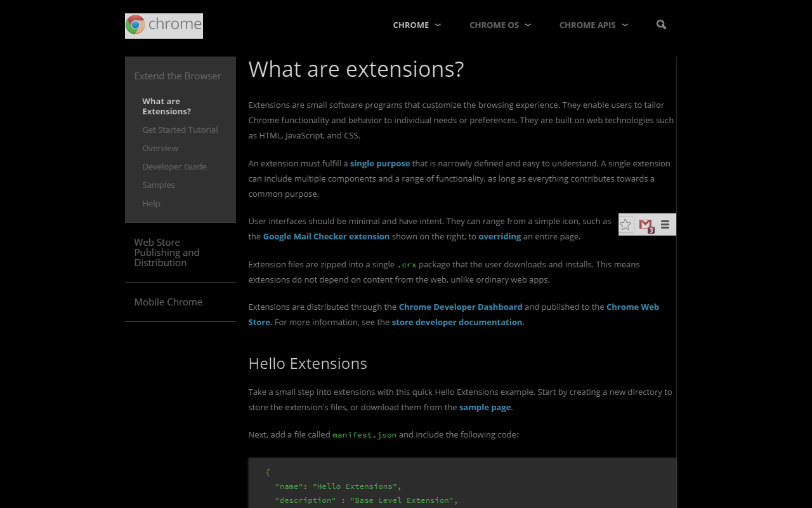Open the Developer Guide sidebar entry
Viewport: 812px width, 508px height.
click(174, 166)
